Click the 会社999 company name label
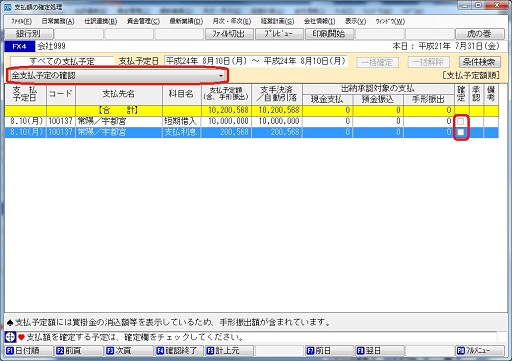The width and height of the screenshot is (512, 361). click(51, 46)
